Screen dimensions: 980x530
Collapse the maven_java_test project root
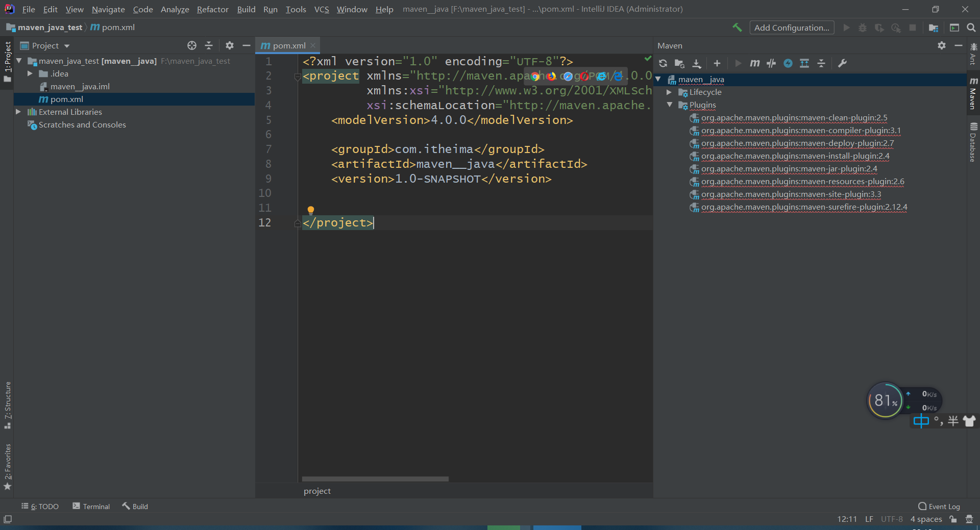pyautogui.click(x=19, y=61)
